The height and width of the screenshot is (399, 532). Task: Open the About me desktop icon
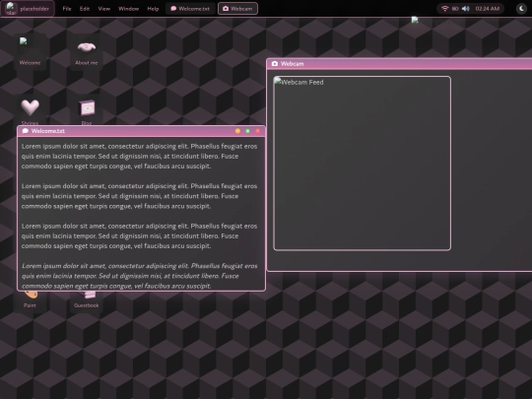(x=86, y=52)
